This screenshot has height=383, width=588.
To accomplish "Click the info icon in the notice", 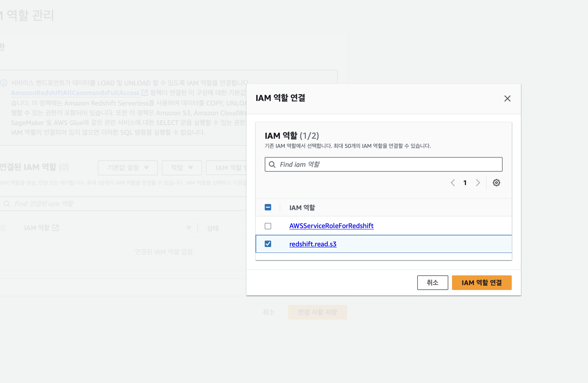I will click(4, 83).
